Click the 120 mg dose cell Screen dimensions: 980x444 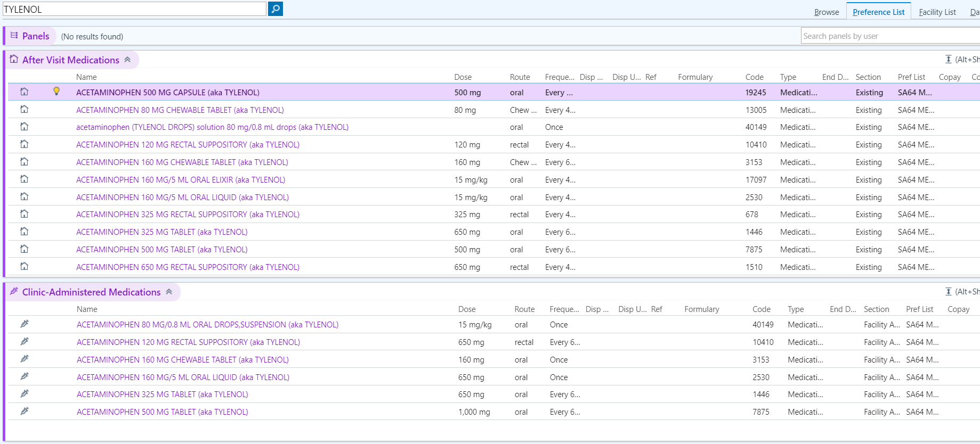click(x=467, y=145)
